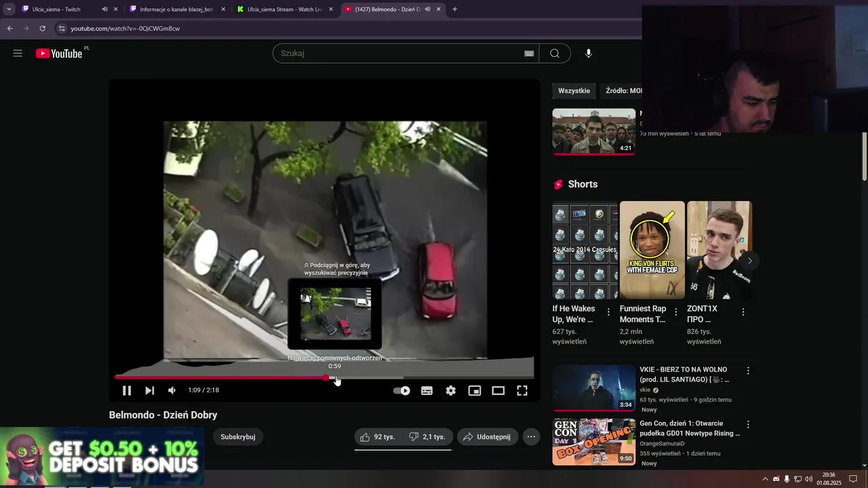The height and width of the screenshot is (488, 868).
Task: Open the Windows notification center
Action: [853, 479]
